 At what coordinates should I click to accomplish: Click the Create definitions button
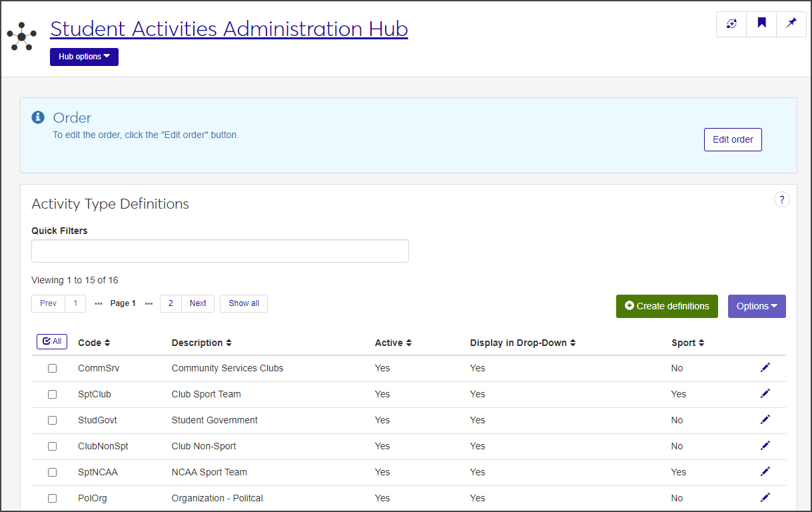point(667,306)
